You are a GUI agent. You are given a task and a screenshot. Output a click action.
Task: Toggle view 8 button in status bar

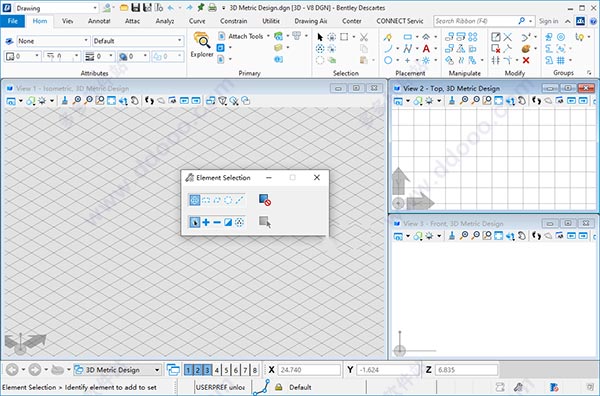coord(255,370)
